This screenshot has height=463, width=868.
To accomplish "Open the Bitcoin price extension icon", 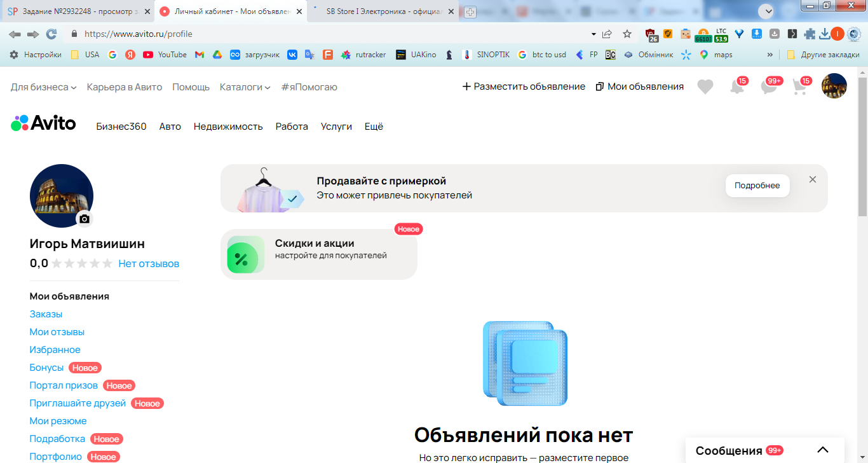I will point(703,35).
